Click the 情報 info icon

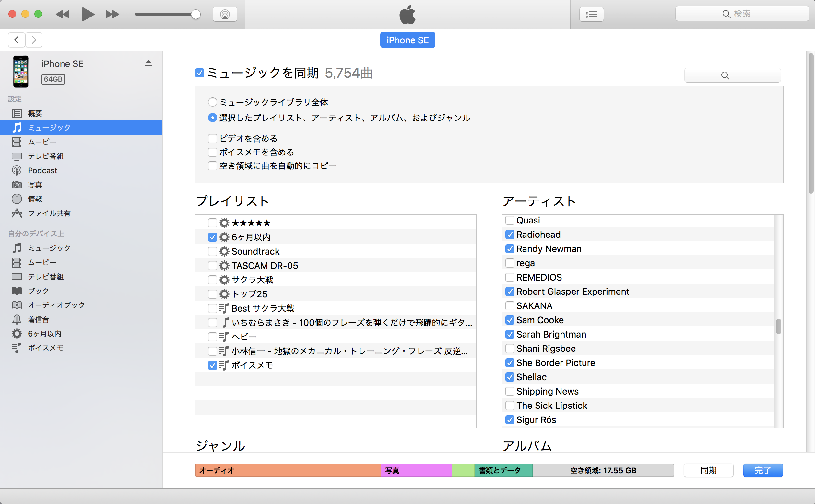coord(17,199)
